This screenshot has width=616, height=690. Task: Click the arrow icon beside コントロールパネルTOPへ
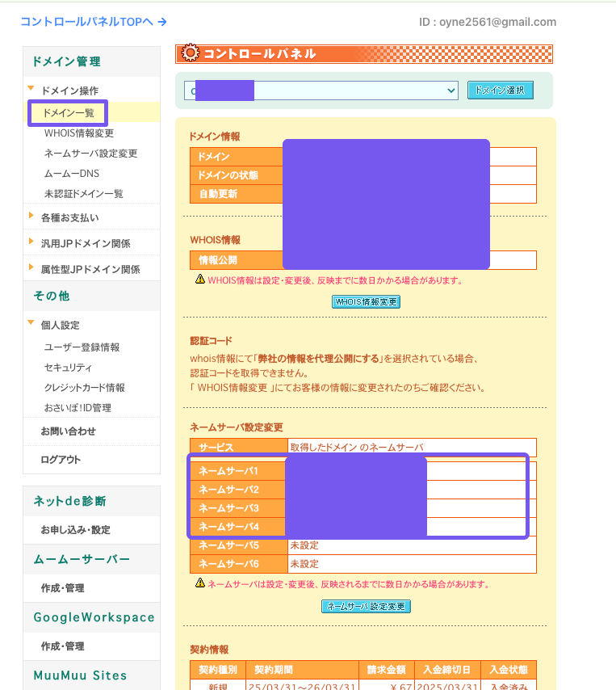point(162,22)
